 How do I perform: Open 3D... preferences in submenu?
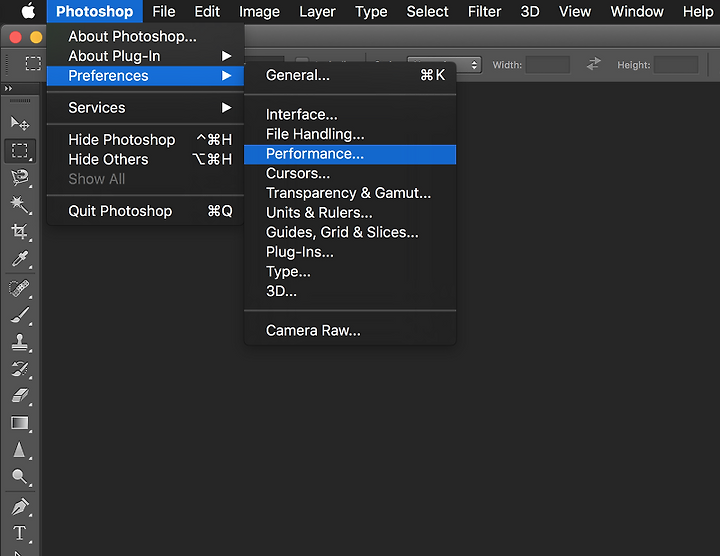pos(350,291)
